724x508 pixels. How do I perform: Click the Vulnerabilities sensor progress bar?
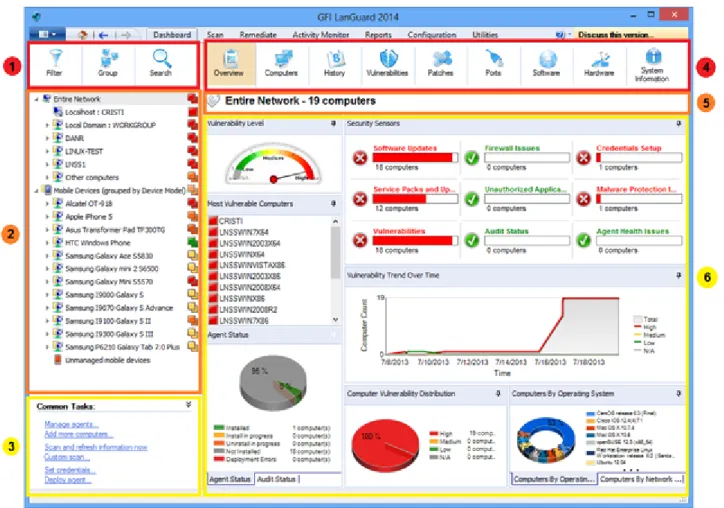point(416,240)
